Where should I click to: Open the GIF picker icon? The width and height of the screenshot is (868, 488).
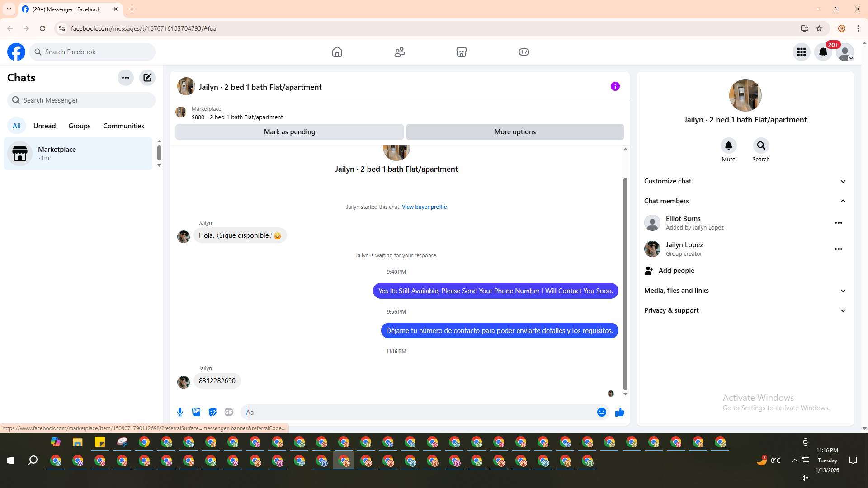click(x=229, y=412)
